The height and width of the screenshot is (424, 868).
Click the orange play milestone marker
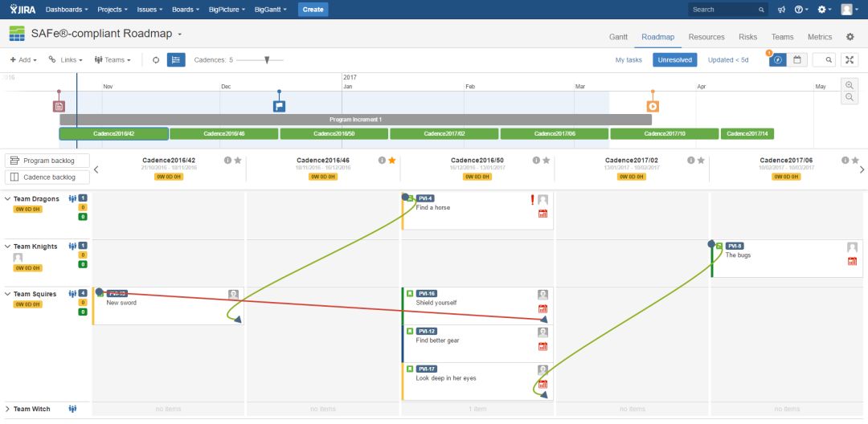pos(653,106)
